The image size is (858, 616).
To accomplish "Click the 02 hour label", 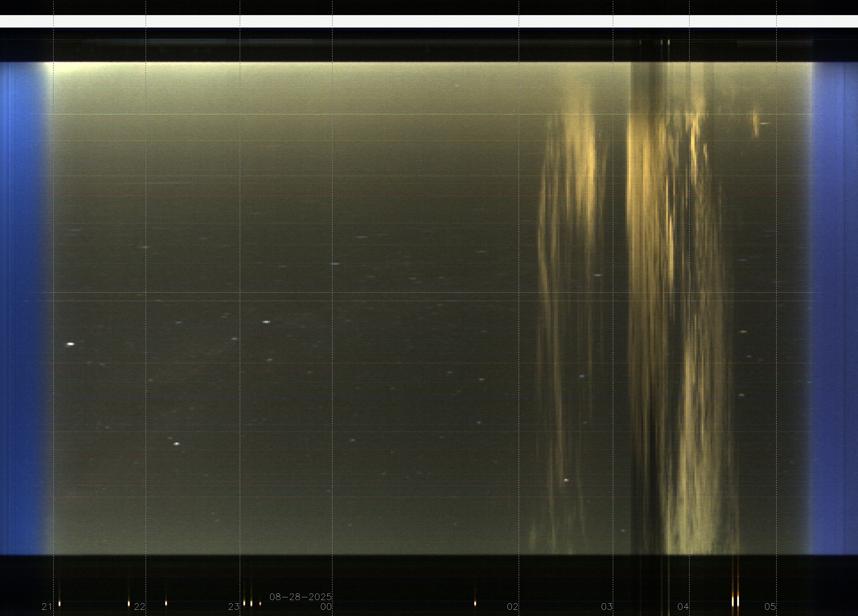I will click(x=512, y=607).
